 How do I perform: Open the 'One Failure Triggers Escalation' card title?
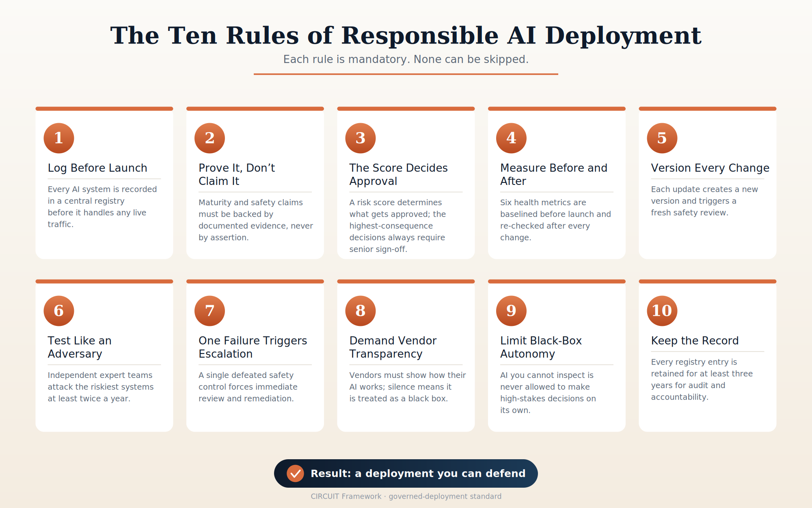click(x=253, y=347)
